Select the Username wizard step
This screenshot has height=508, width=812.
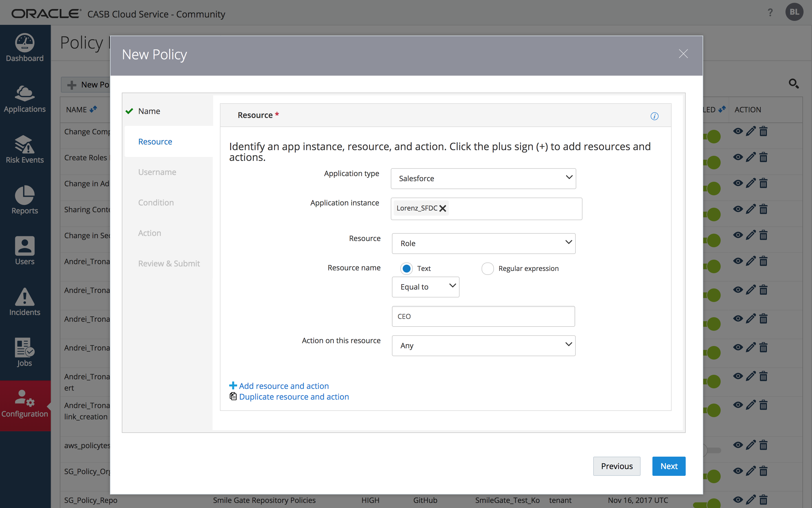click(157, 172)
